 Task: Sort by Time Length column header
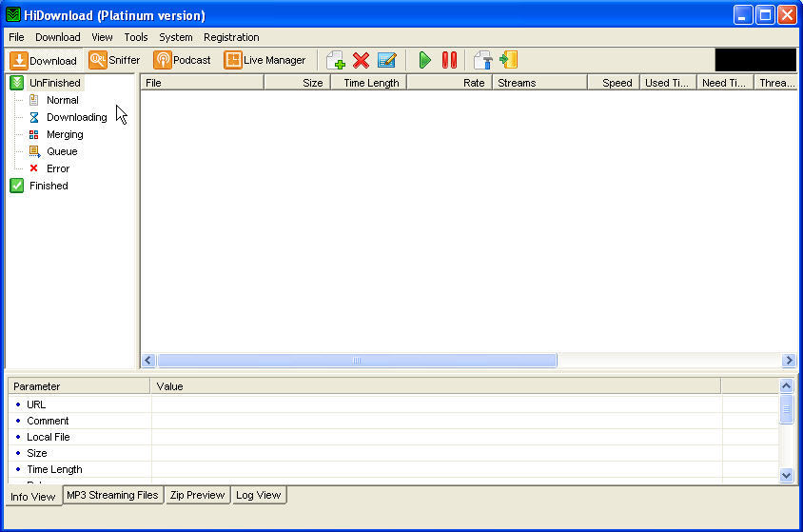pyautogui.click(x=369, y=83)
